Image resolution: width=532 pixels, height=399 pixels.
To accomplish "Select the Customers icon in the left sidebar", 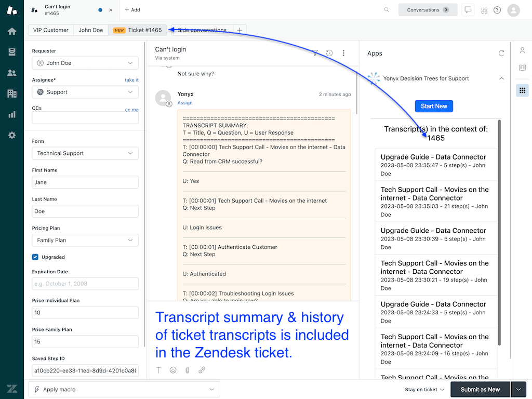I will coord(11,73).
